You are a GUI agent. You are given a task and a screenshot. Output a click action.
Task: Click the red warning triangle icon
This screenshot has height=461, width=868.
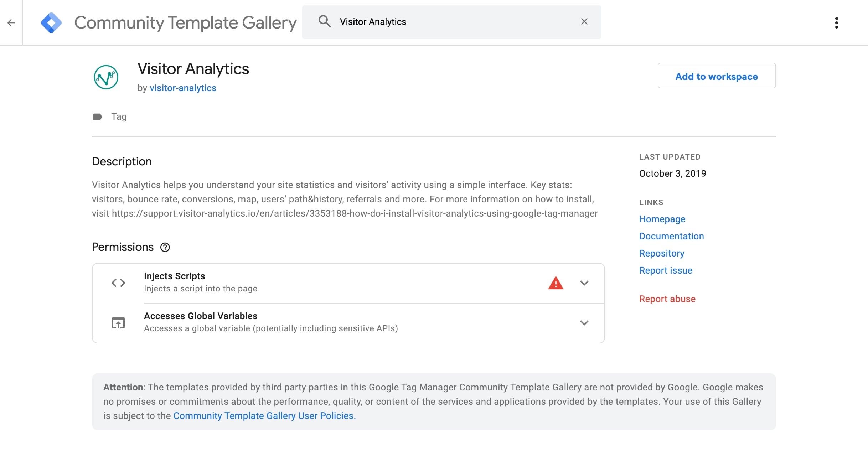point(556,283)
